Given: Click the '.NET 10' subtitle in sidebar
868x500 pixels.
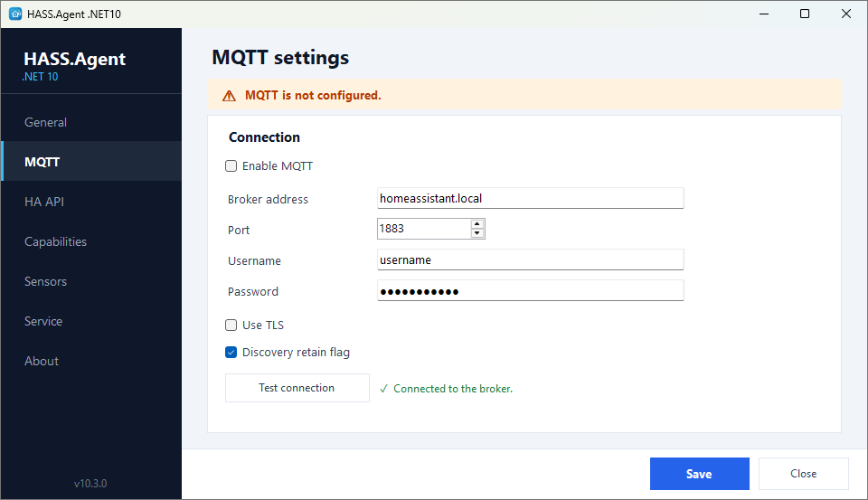Looking at the screenshot, I should coord(40,77).
